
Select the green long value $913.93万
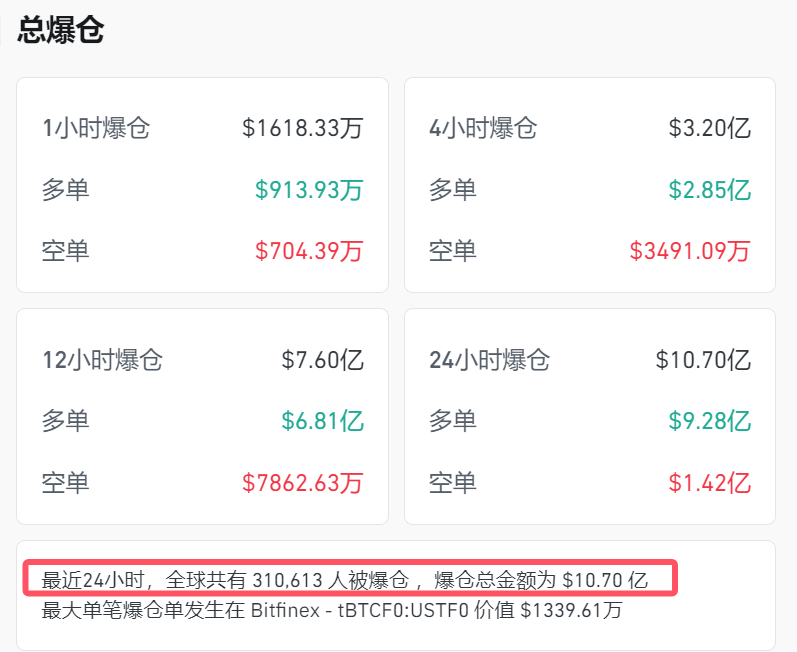[x=308, y=189]
